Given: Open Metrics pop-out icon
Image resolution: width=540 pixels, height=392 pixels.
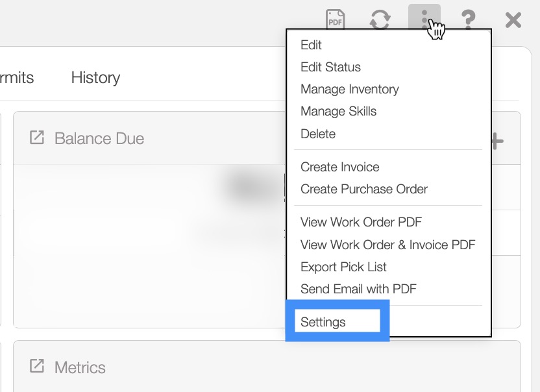Looking at the screenshot, I should (37, 367).
